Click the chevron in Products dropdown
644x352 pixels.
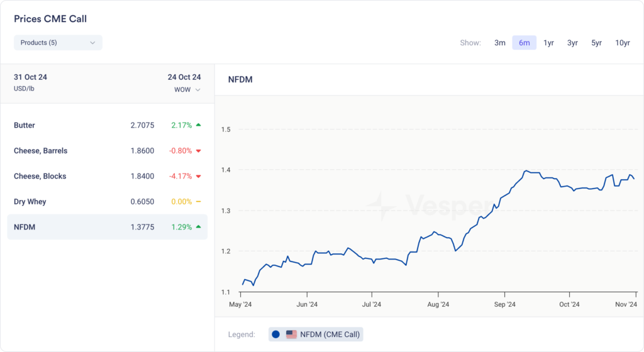[92, 43]
